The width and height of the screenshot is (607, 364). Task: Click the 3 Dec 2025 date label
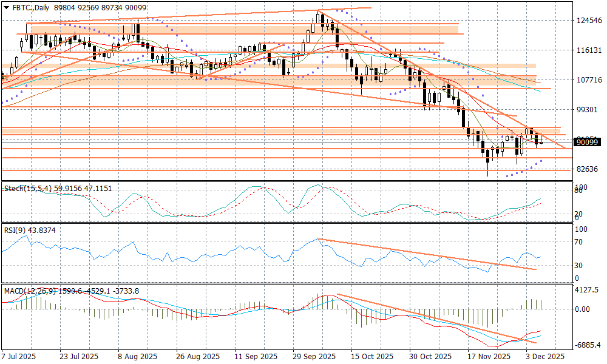[545, 356]
